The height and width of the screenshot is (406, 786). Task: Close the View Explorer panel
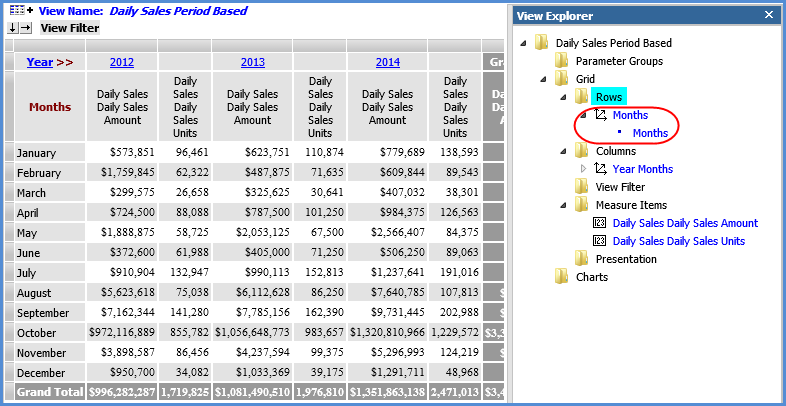tap(767, 16)
